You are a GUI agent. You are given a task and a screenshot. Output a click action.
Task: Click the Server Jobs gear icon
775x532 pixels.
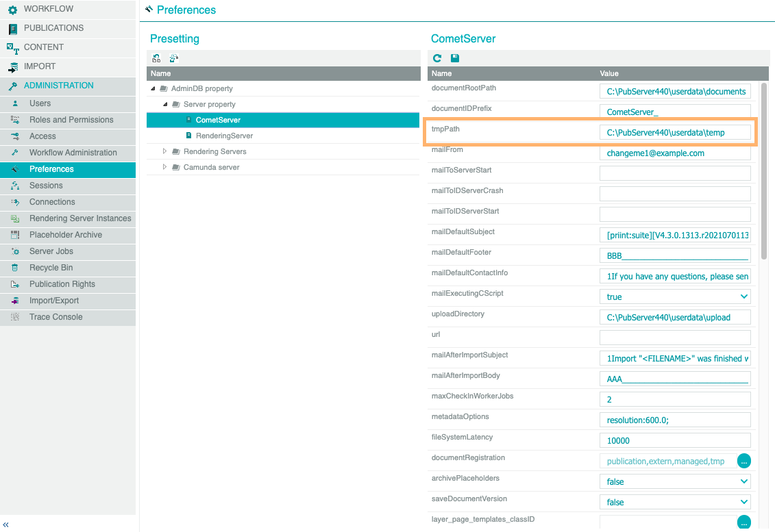point(14,251)
